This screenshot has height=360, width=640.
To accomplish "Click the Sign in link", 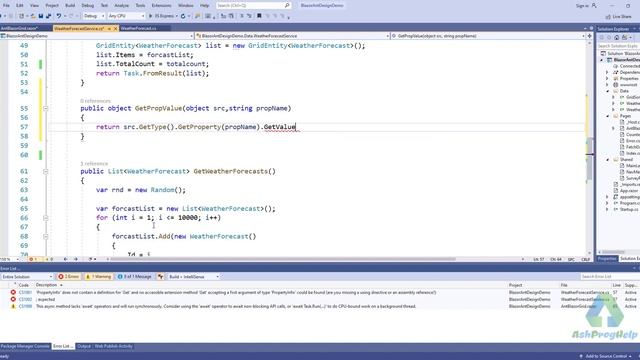I will (x=582, y=6).
